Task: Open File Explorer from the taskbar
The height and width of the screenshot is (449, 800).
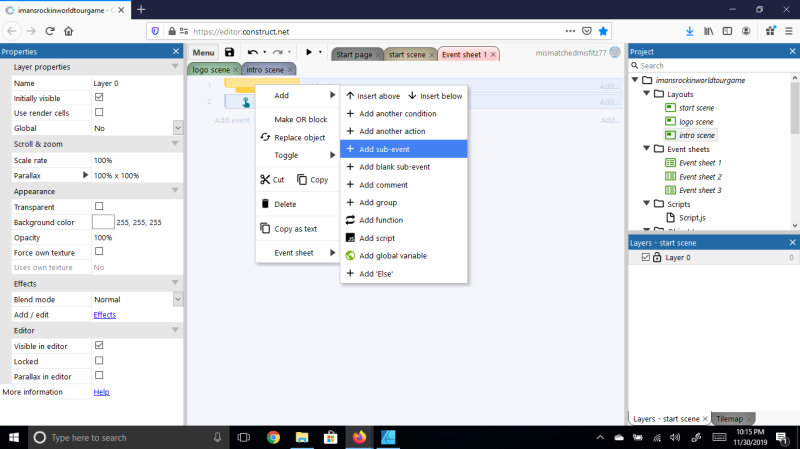Action: 302,437
